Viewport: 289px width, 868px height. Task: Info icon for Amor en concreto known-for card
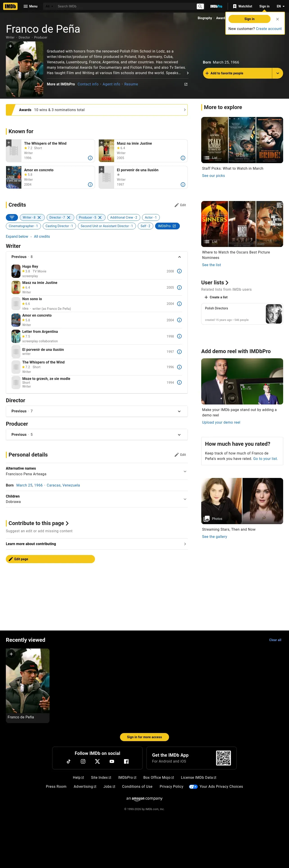pos(90,185)
